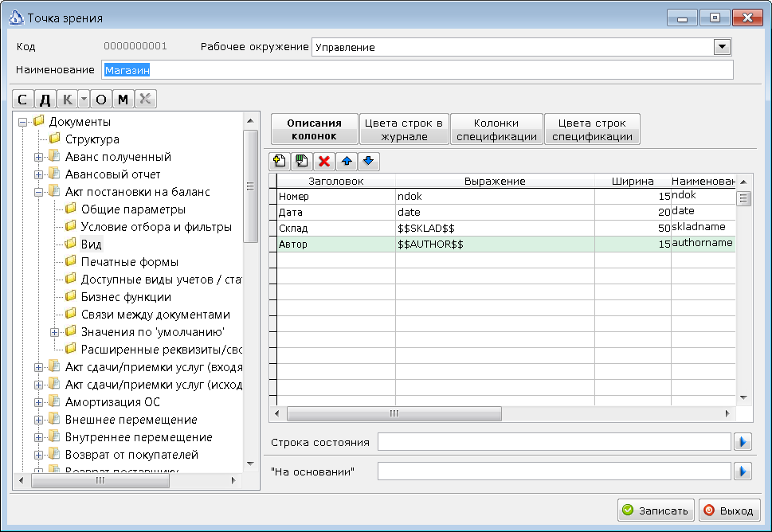
Task: Open the dropdown arrow beside 'К' button
Action: (x=84, y=100)
